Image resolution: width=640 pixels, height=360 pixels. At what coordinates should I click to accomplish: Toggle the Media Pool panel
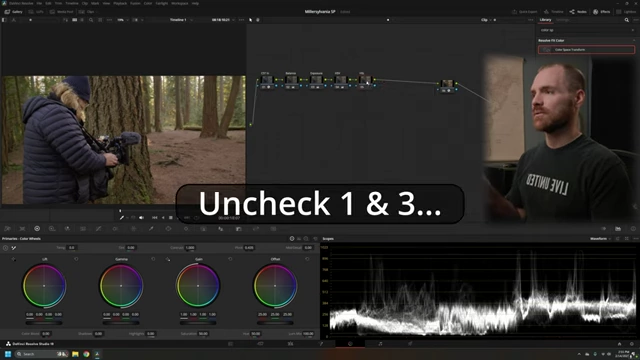(x=62, y=12)
